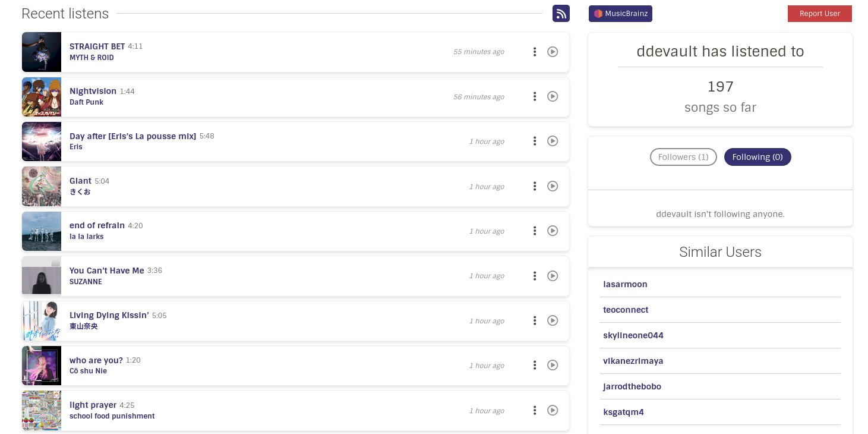The width and height of the screenshot is (868, 434).
Task: Open artist MYTH & ROID
Action: point(91,58)
